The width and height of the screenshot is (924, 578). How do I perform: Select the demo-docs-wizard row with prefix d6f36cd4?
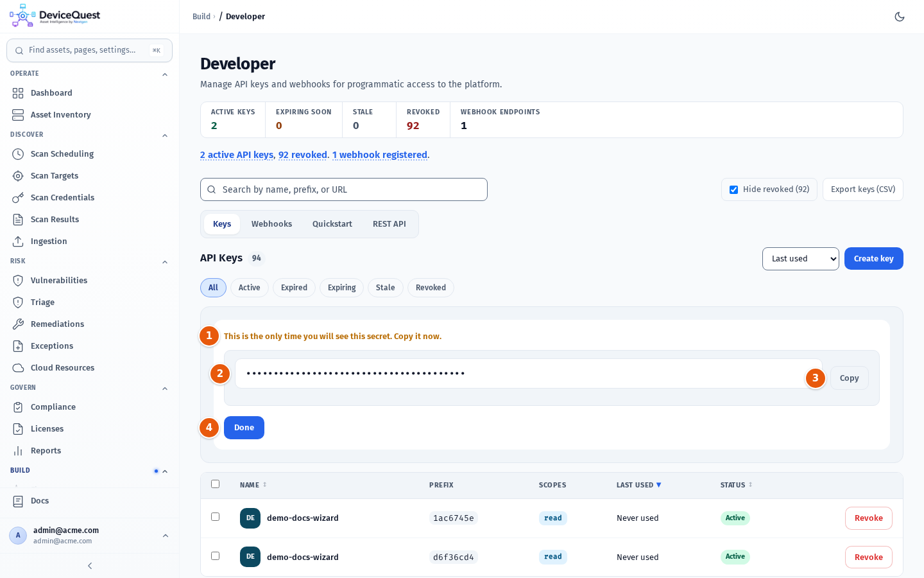pyautogui.click(x=215, y=556)
